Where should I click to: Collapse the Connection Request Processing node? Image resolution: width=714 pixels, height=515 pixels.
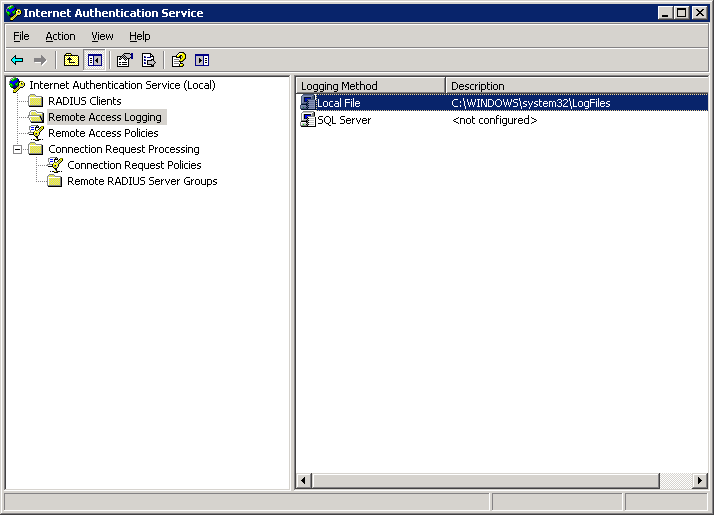[x=17, y=149]
